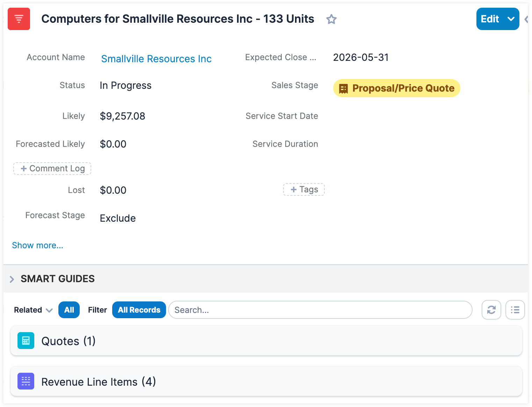Click Show more to reveal fields
Screen dimensions: 532x407
[38, 245]
